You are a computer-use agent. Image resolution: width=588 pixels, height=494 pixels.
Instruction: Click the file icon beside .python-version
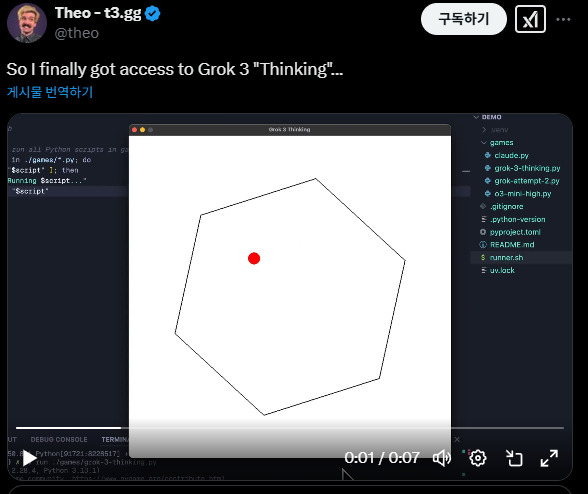click(x=484, y=219)
